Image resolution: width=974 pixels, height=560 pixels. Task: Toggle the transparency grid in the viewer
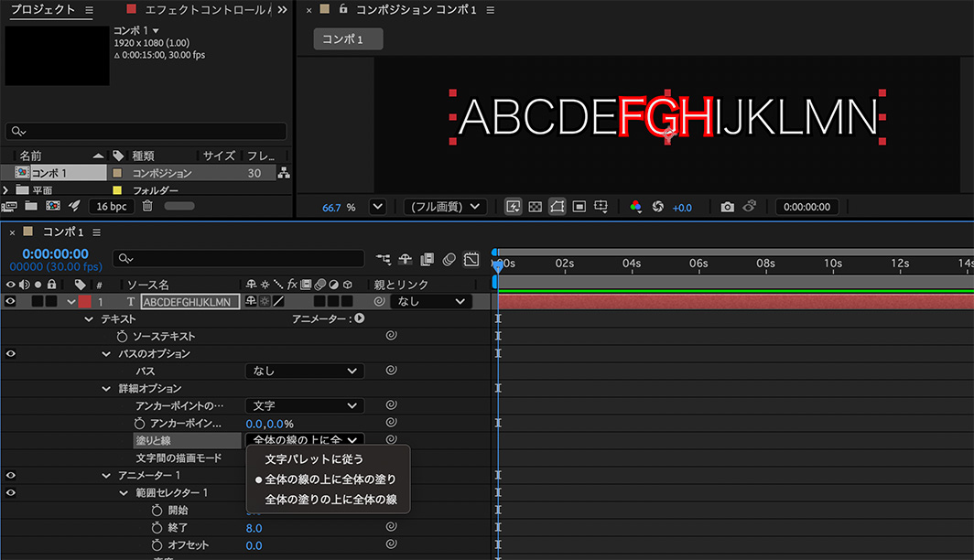[536, 206]
